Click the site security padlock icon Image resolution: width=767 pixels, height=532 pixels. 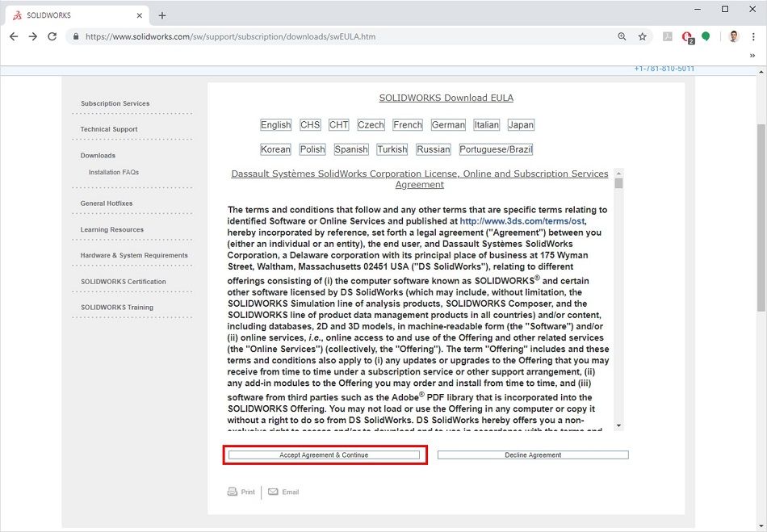(x=75, y=36)
